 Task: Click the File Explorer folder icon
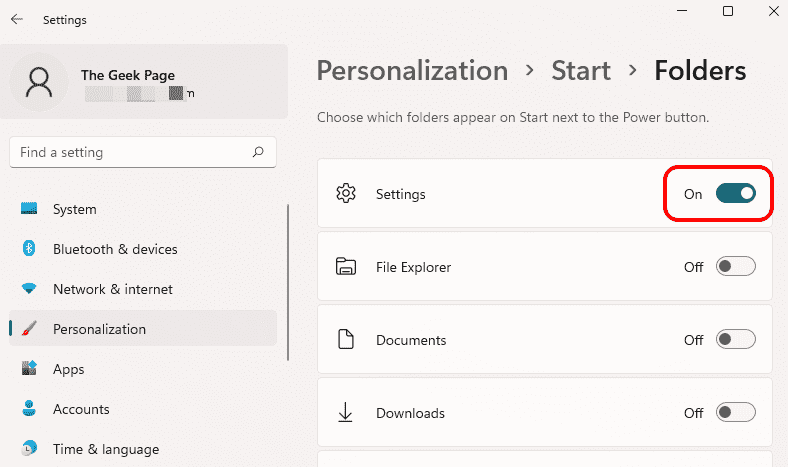[346, 266]
